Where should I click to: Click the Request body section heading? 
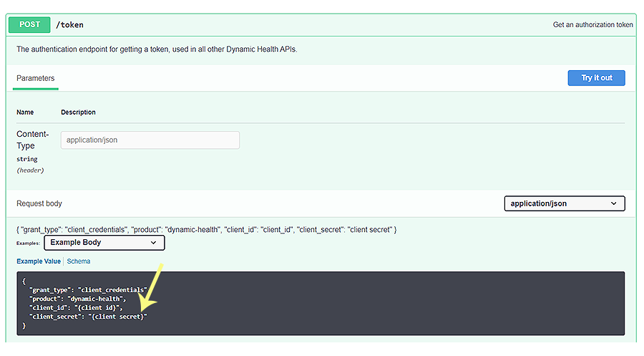(x=39, y=203)
